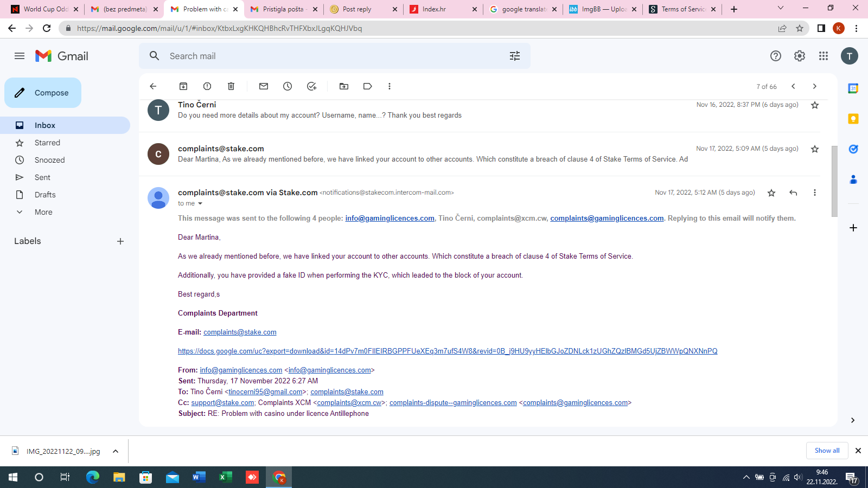Open info@gaminglicences.com recipient link

(390, 219)
